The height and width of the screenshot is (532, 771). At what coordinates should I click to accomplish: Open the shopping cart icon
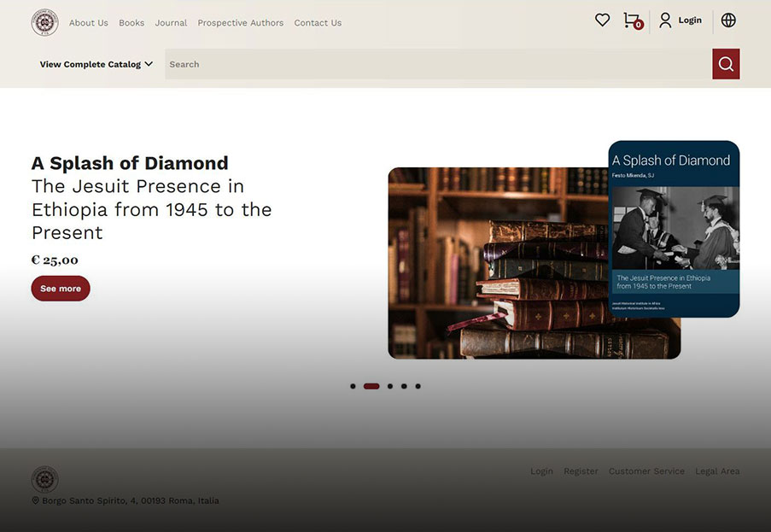(633, 20)
